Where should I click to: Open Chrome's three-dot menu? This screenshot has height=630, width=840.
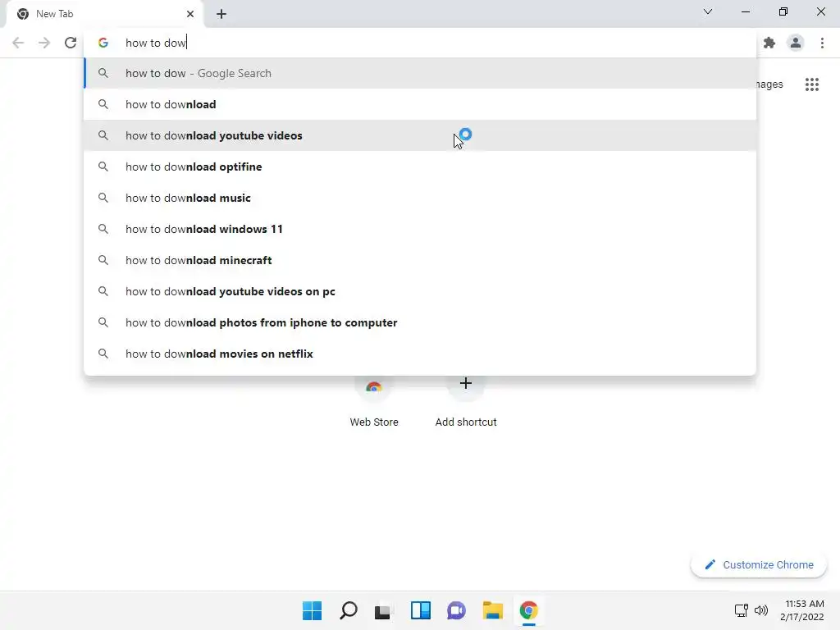pos(822,43)
